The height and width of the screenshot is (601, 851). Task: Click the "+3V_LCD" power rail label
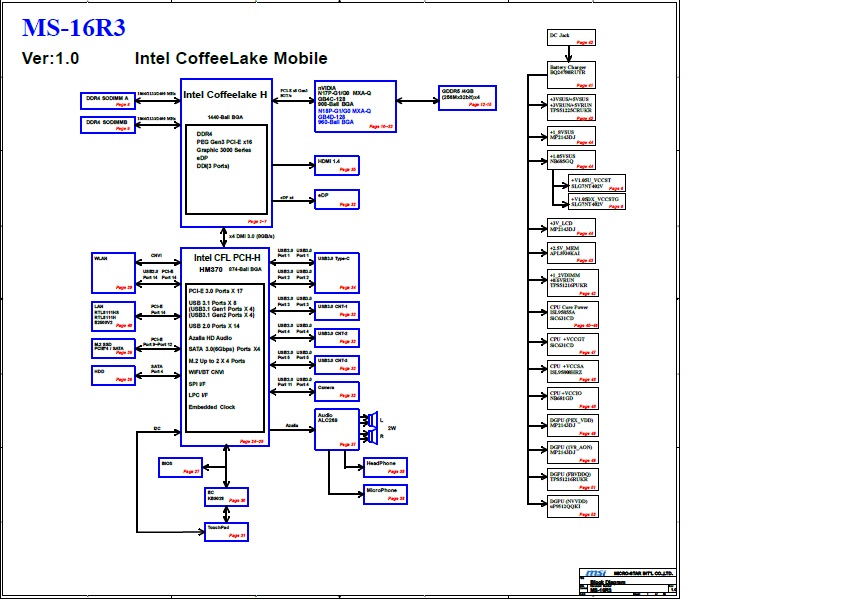pyautogui.click(x=561, y=223)
